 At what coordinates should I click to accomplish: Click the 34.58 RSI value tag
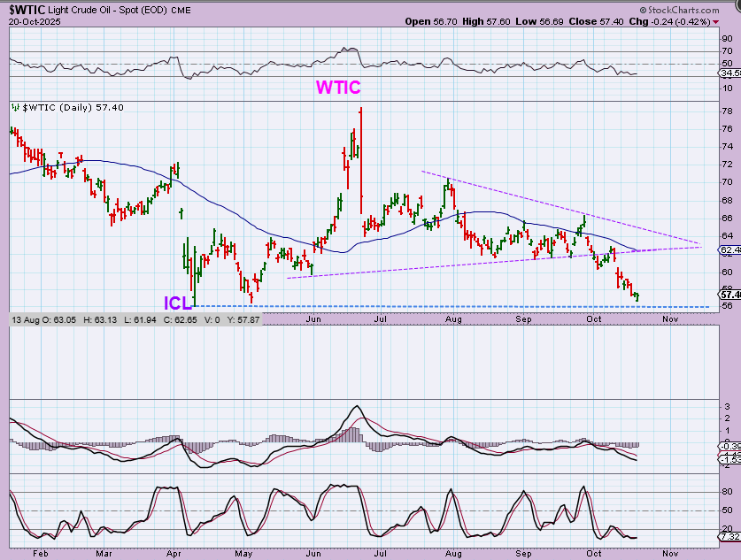729,73
